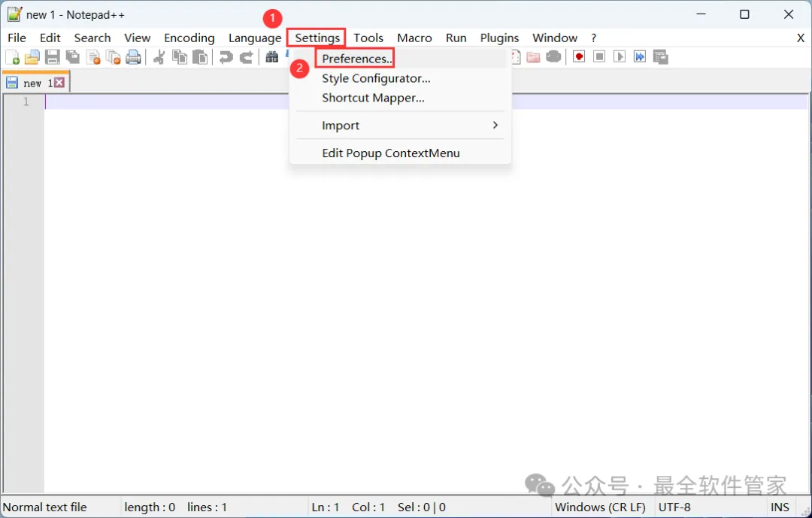
Task: Click the length : 0 status entry
Action: point(150,507)
